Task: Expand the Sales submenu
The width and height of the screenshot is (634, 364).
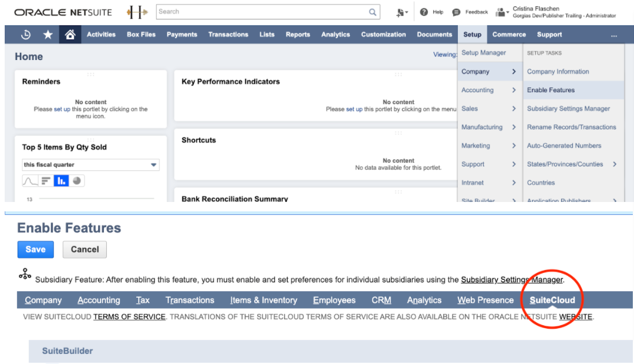Action: pyautogui.click(x=490, y=109)
